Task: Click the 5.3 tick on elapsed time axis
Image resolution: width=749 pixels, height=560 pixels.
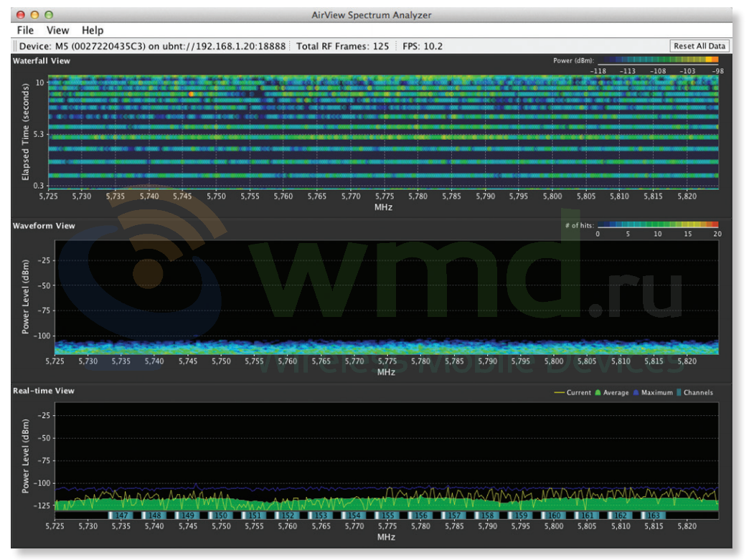Action: coord(38,134)
